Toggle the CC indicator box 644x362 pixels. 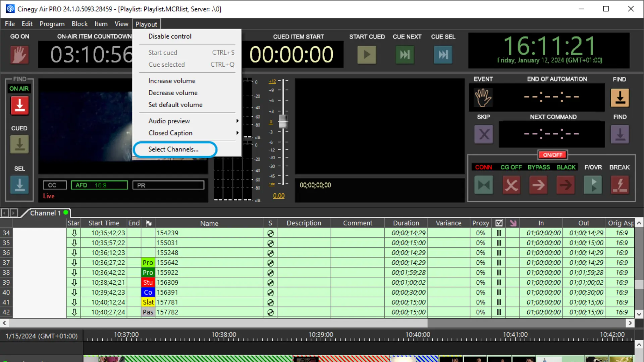(55, 185)
